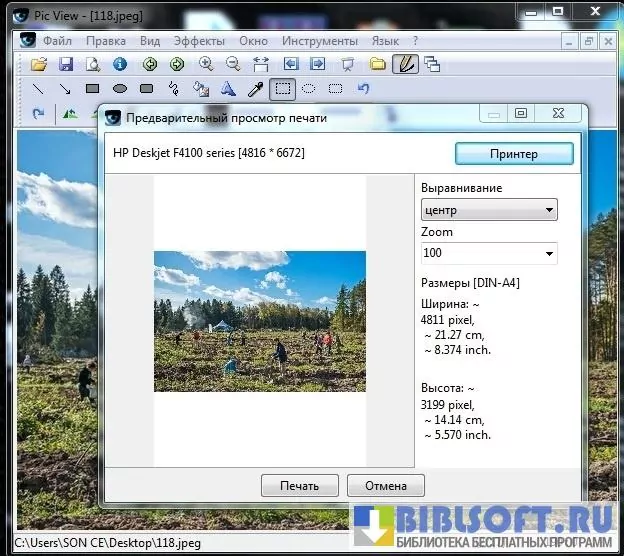Click the Zoom in magnifier icon
Screen dimensions: 624x556
(x=205, y=64)
